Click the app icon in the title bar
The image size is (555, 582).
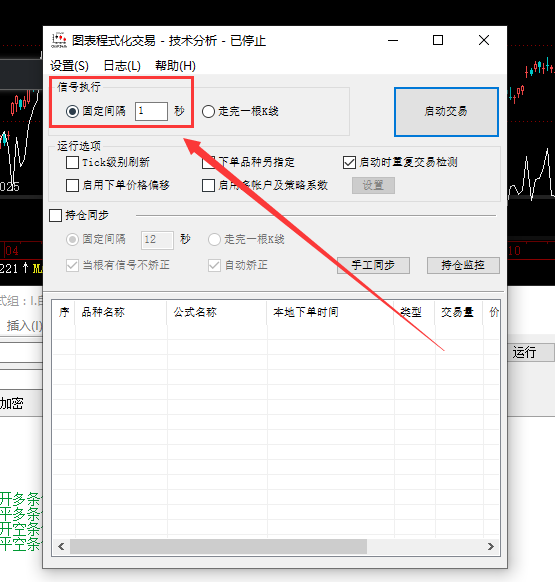59,40
